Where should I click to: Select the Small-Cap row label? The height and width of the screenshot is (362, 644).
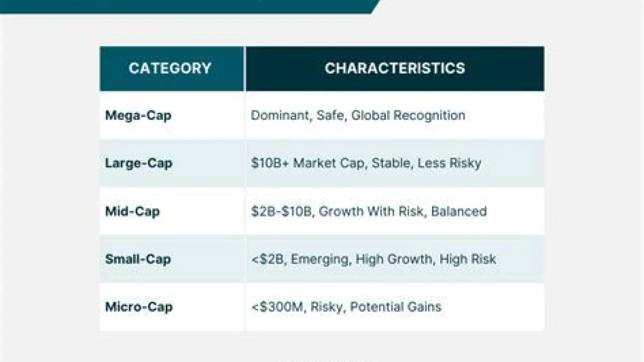pos(138,259)
